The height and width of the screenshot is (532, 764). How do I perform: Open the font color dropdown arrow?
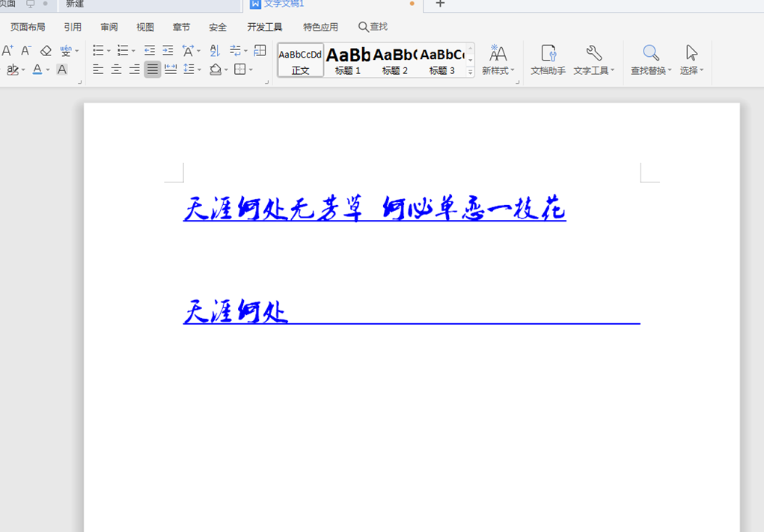(46, 71)
